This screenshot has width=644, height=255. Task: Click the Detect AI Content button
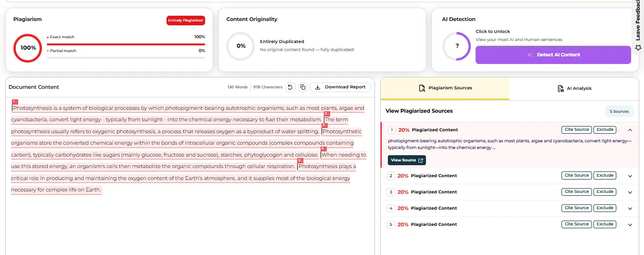pos(553,55)
